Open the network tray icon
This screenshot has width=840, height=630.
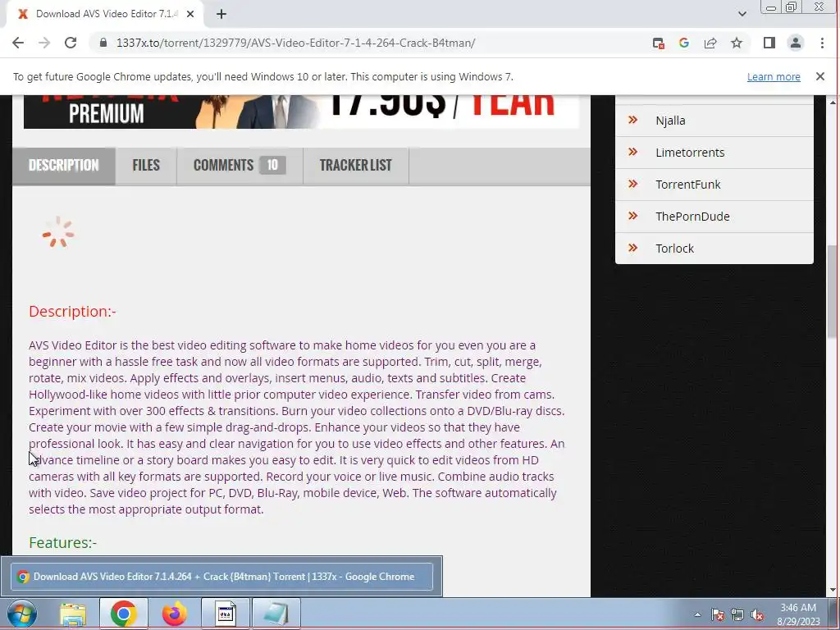[x=737, y=614]
